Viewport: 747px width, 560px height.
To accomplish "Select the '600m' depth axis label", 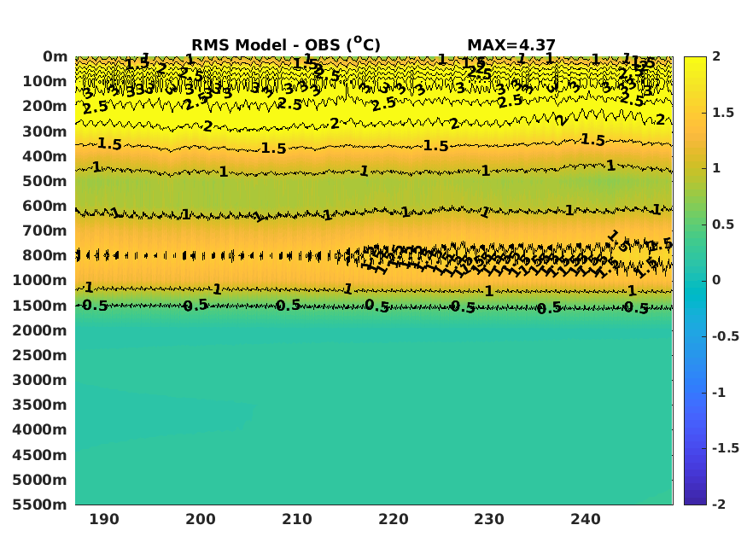I will click(44, 206).
